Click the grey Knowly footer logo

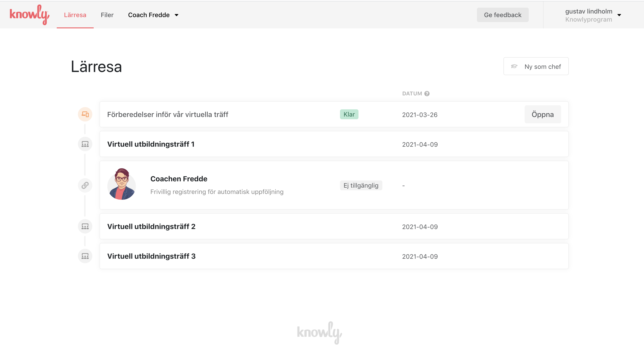point(319,333)
